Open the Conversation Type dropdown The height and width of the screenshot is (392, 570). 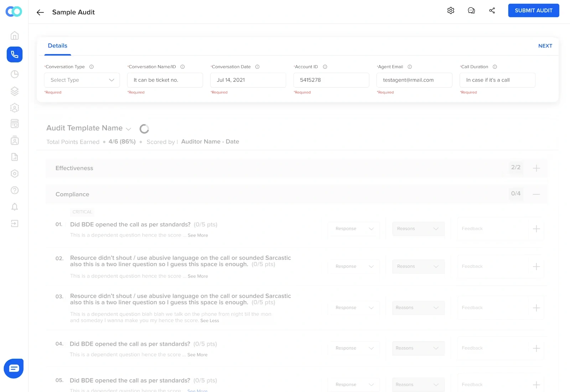pyautogui.click(x=82, y=80)
